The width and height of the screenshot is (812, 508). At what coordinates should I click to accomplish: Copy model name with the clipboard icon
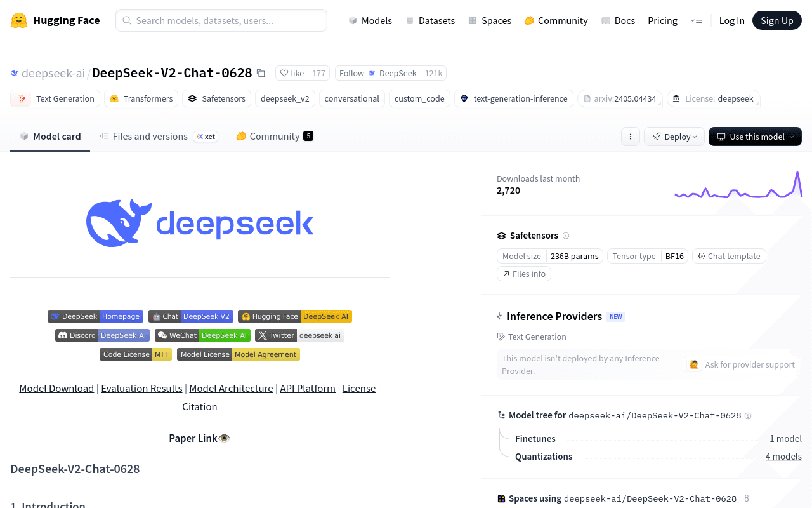click(x=261, y=73)
